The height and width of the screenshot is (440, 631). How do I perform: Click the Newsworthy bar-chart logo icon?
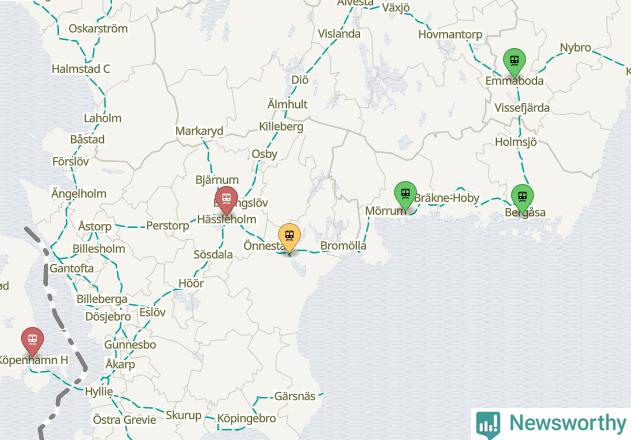pyautogui.click(x=488, y=424)
